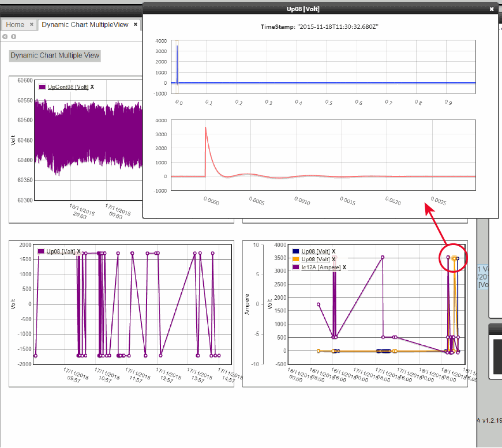Toggle the orange Up08 [Volt] series visibility

[x=314, y=259]
